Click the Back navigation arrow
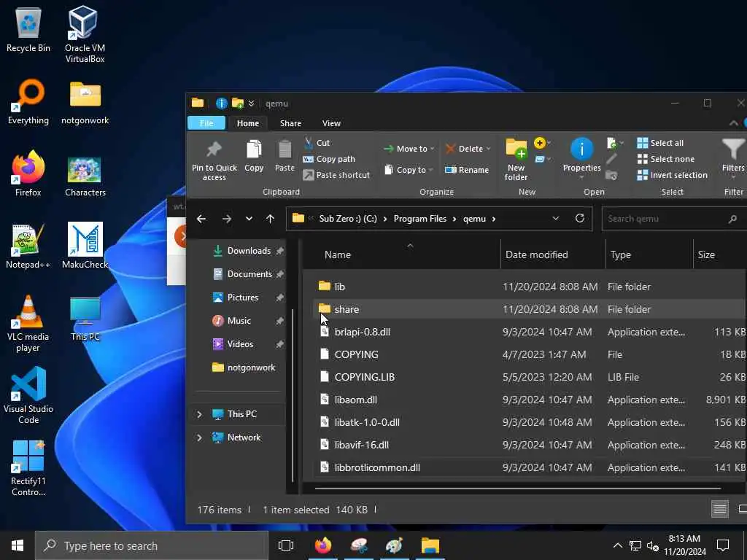747x560 pixels. [201, 219]
